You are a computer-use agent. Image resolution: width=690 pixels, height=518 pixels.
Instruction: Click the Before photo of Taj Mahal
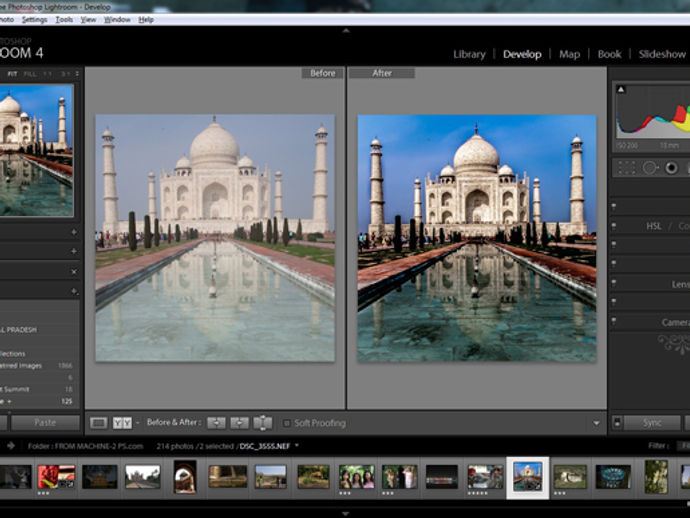[x=215, y=238]
